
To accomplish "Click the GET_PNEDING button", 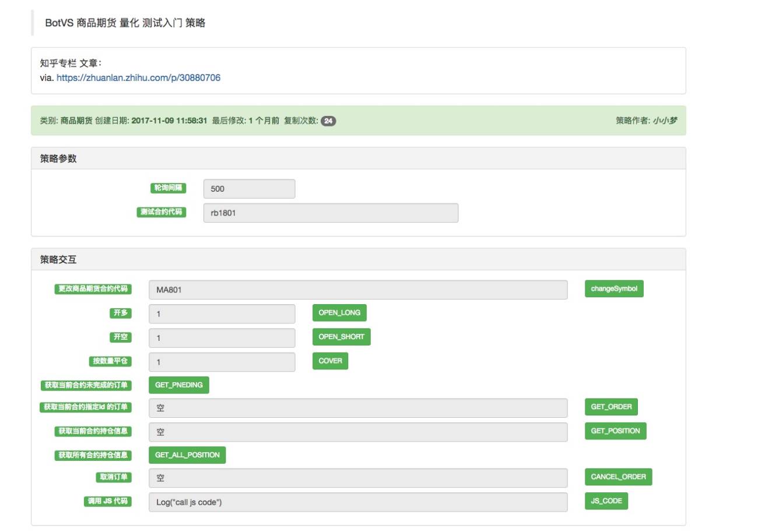I will tap(178, 385).
